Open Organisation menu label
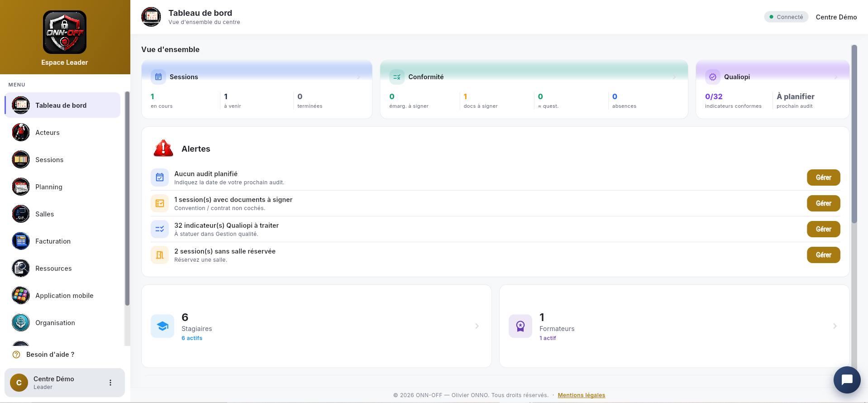The image size is (868, 403). pyautogui.click(x=55, y=323)
